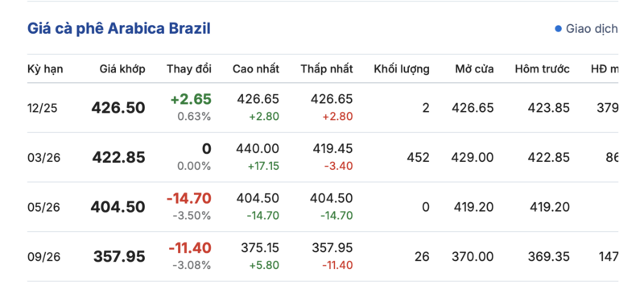Click the Mở cửa column header
The width and height of the screenshot is (644, 306).
(x=474, y=69)
